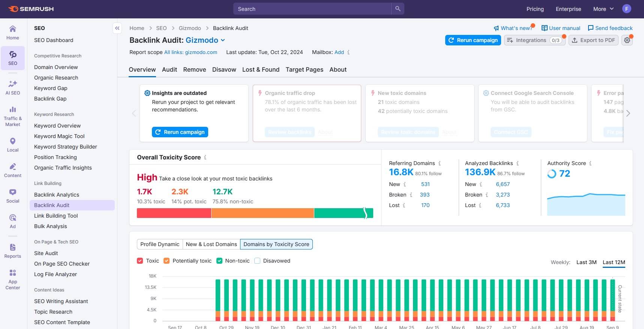The image size is (644, 329).
Task: Open campaign settings gear icon
Action: pos(627,40)
